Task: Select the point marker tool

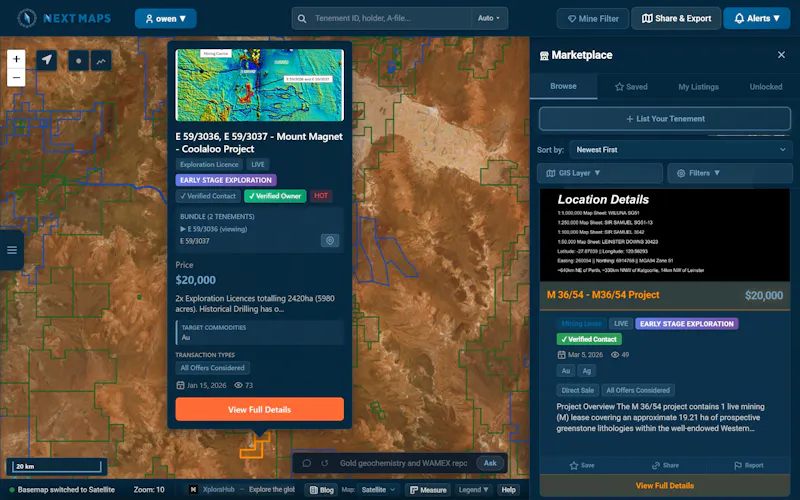Action: point(79,61)
